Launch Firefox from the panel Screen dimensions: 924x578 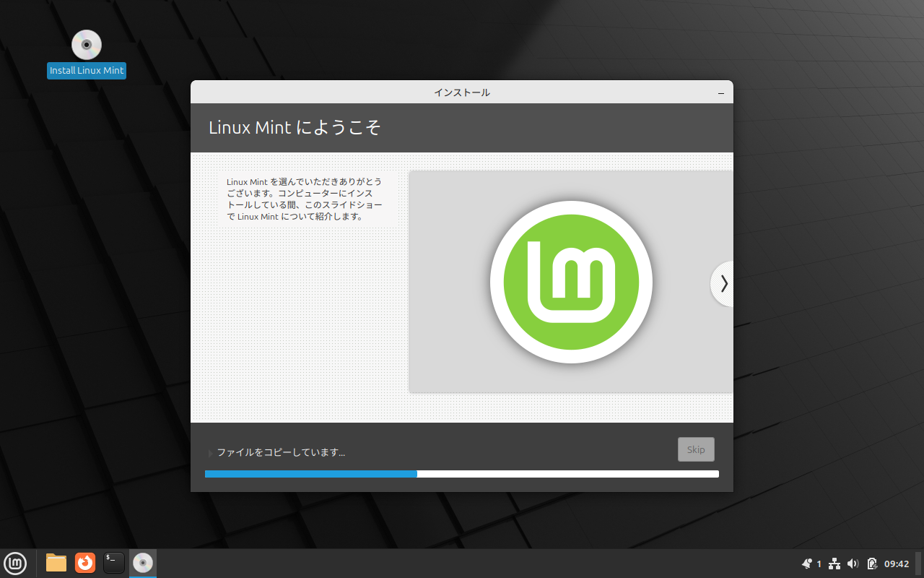85,562
